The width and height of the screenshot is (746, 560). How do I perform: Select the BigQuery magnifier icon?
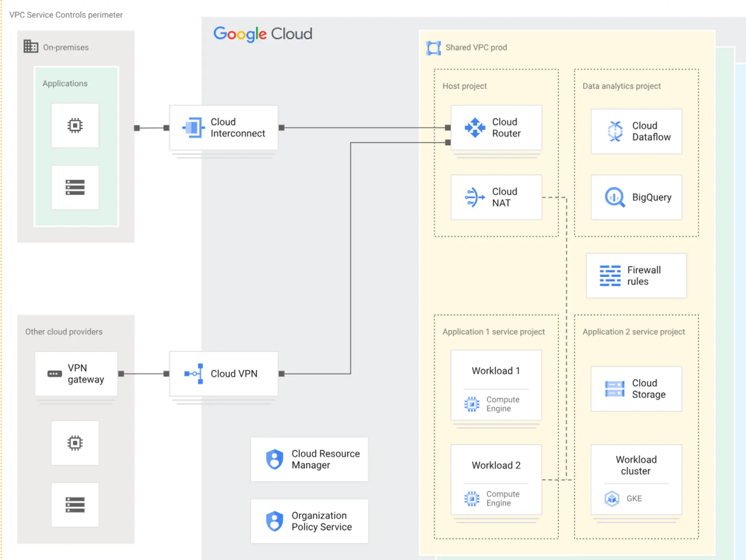pos(615,197)
